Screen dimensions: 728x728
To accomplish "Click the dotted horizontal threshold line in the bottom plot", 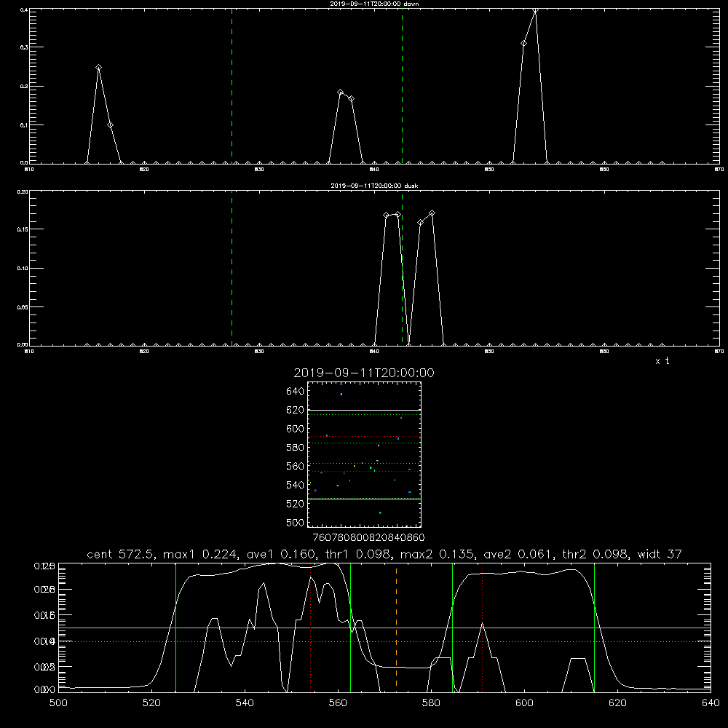I will tap(384, 641).
